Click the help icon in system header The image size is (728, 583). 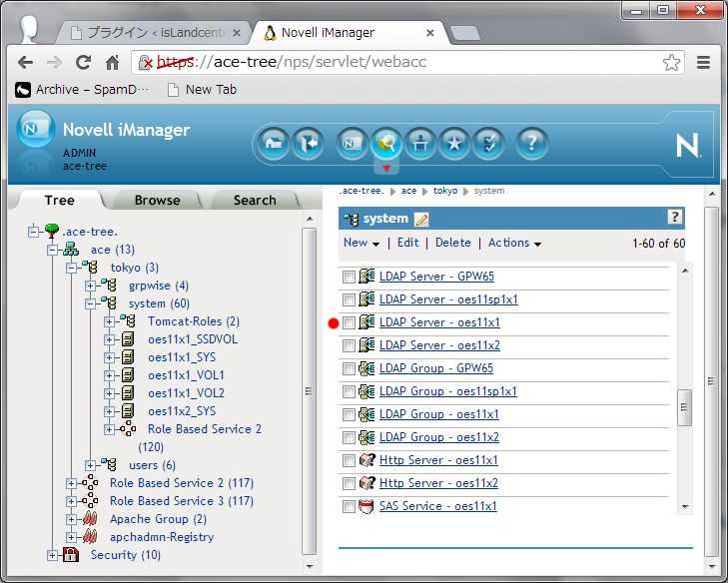[675, 217]
